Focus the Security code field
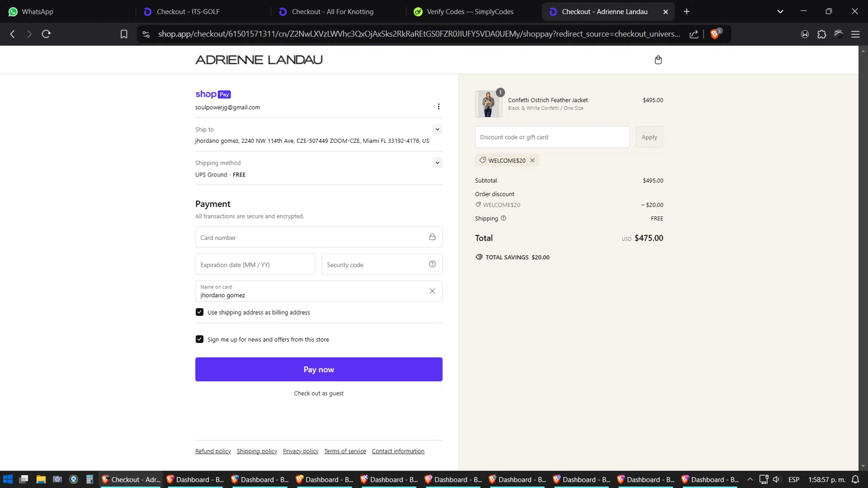Viewport: 868px width, 488px height. click(382, 264)
